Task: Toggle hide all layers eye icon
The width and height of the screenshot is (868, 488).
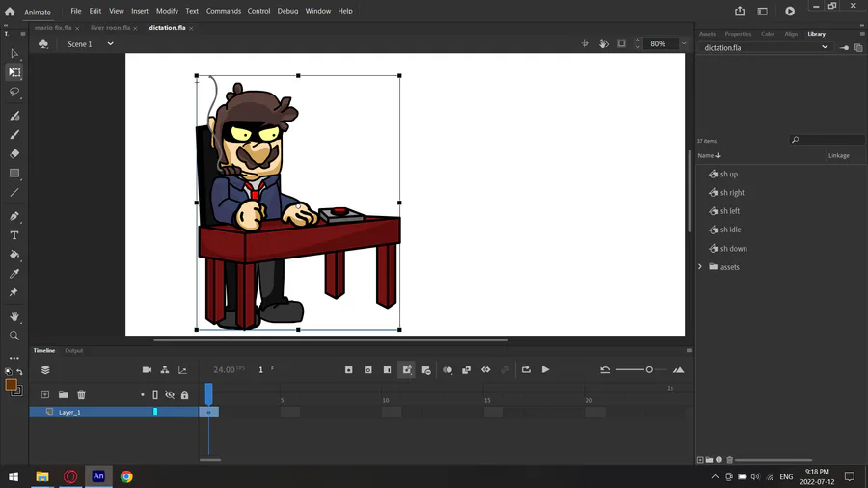Action: click(170, 395)
